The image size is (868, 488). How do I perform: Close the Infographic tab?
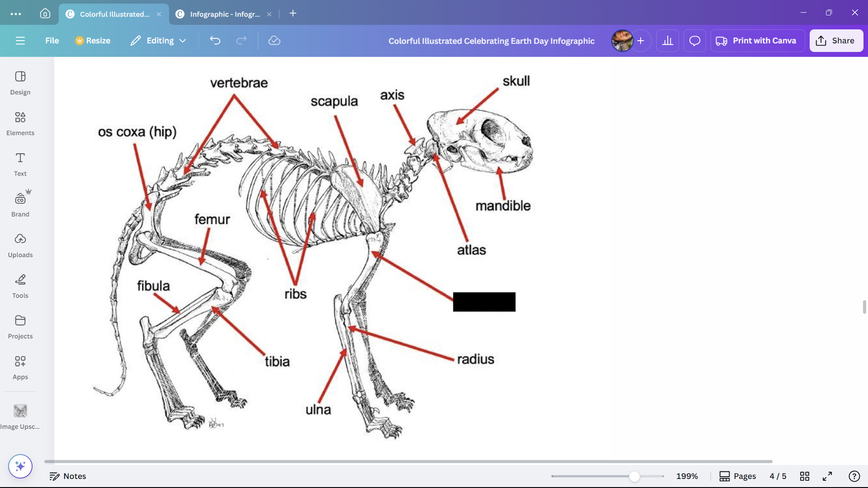[x=269, y=14]
